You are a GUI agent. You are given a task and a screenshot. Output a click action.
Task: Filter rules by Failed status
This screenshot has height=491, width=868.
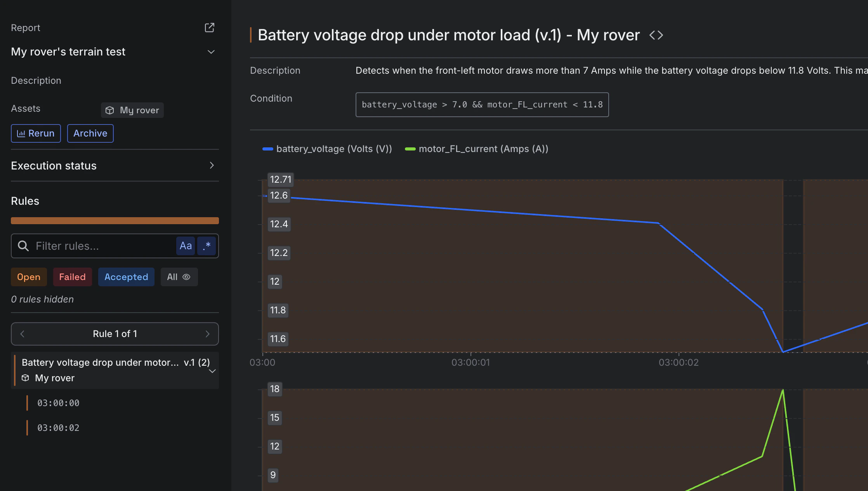(72, 277)
